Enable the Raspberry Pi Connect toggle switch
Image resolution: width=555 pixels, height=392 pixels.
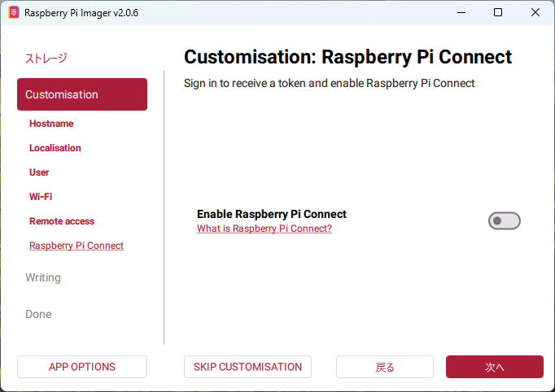point(504,221)
